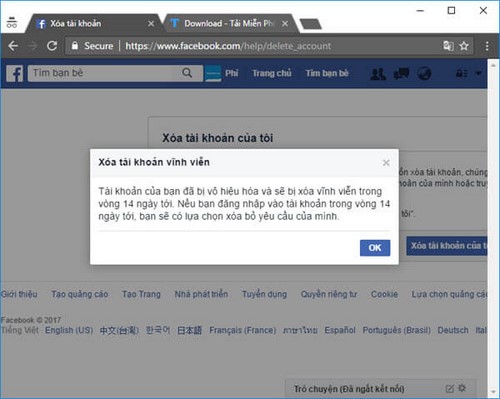Click the Facebook logo icon
Image resolution: width=500 pixels, height=399 pixels.
click(x=15, y=73)
